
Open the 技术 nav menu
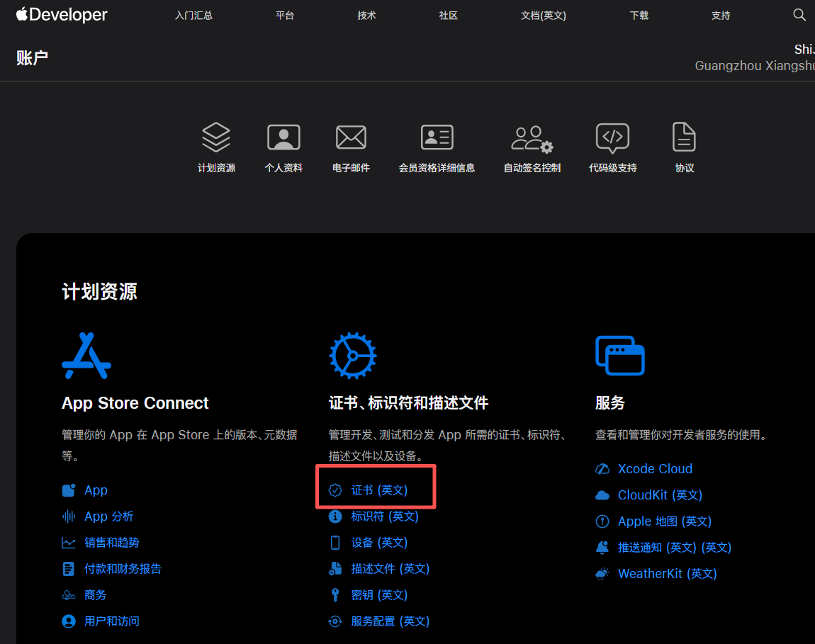[366, 16]
